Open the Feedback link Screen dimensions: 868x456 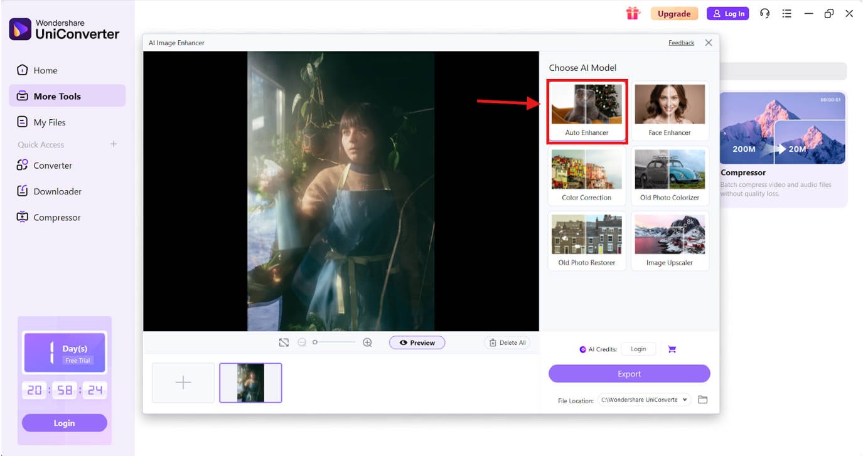click(x=681, y=43)
